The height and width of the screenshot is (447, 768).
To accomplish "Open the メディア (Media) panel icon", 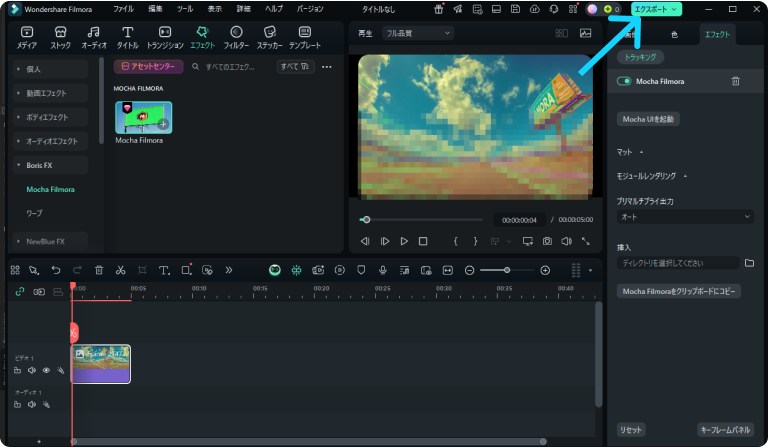I will coord(27,37).
